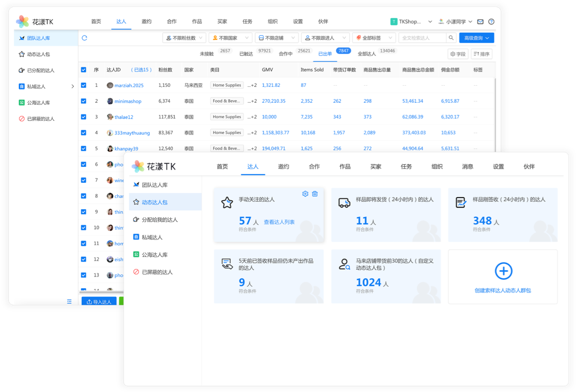The width and height of the screenshot is (576, 392).
Task: Click gear icon on 手动关注的达人 card
Action: (x=305, y=194)
